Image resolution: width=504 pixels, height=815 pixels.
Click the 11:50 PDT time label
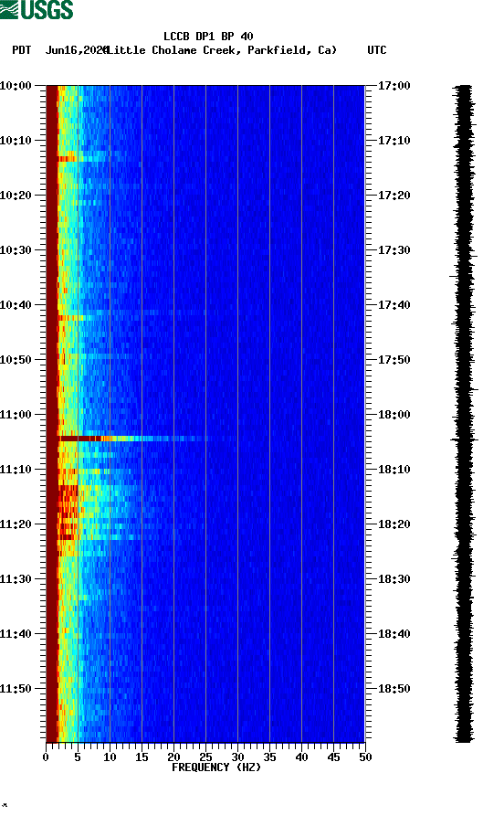16,689
